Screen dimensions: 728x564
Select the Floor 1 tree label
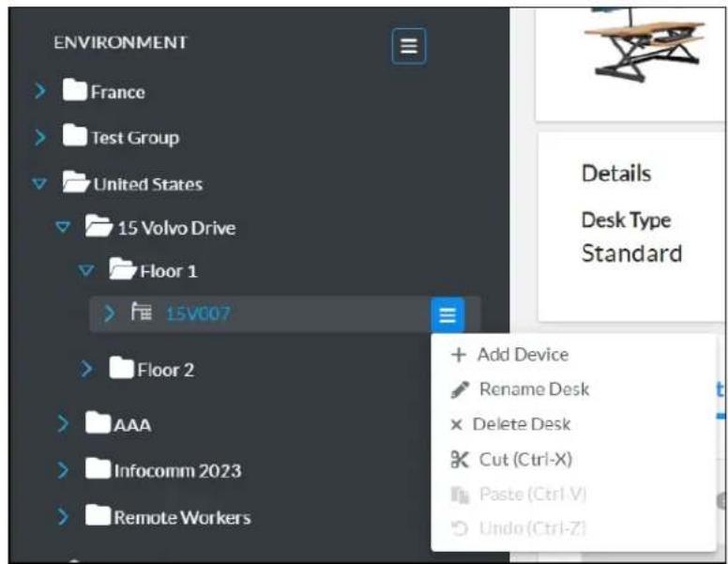pyautogui.click(x=169, y=271)
